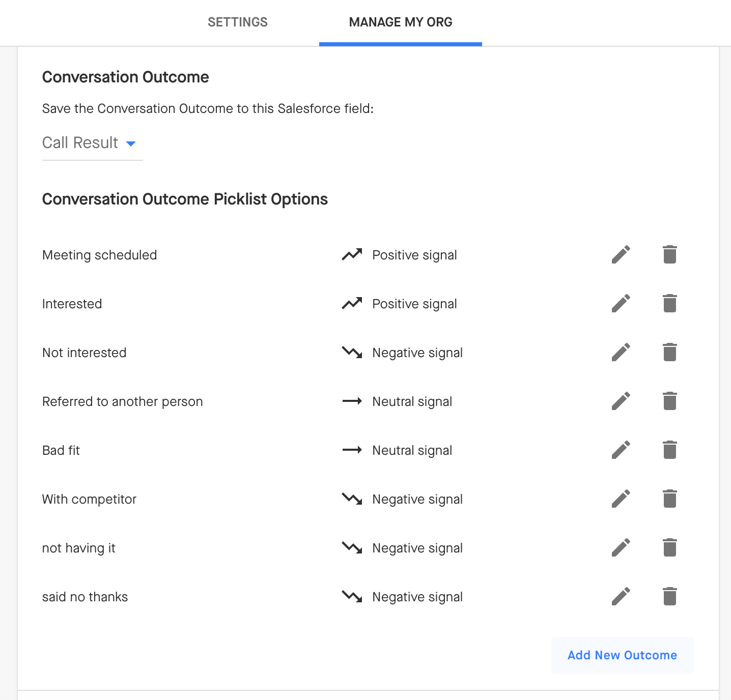Delete the Bad fit outcome
731x700 pixels.
tap(670, 450)
